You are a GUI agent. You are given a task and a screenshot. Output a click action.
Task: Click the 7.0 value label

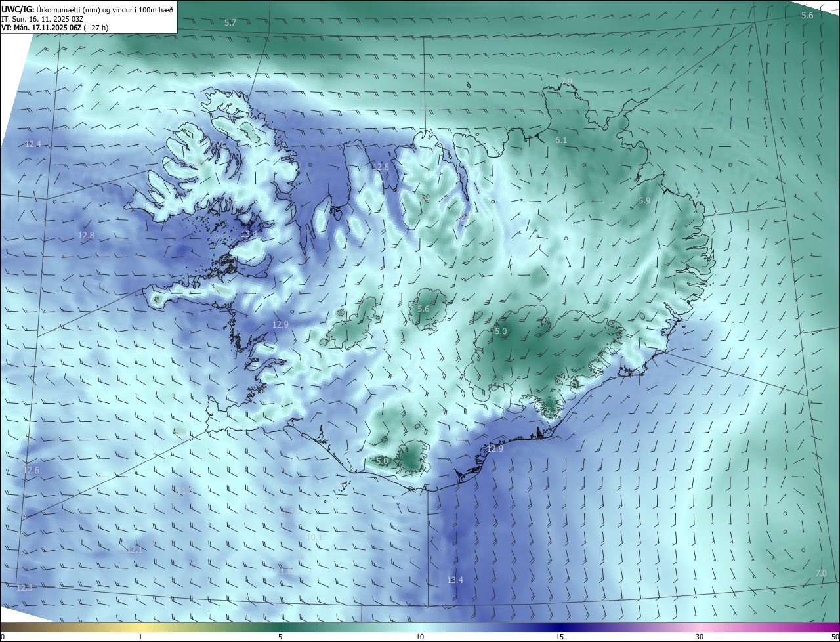coord(821,573)
